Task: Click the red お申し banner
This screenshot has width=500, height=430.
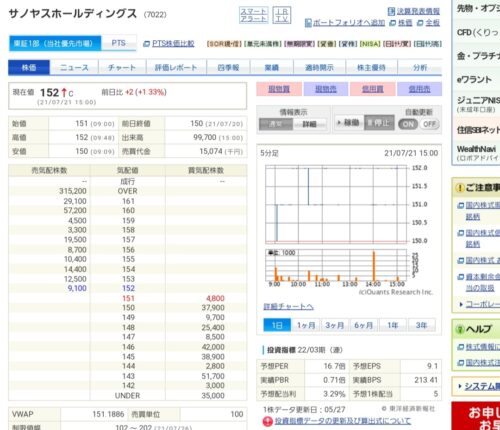Action: click(x=476, y=416)
